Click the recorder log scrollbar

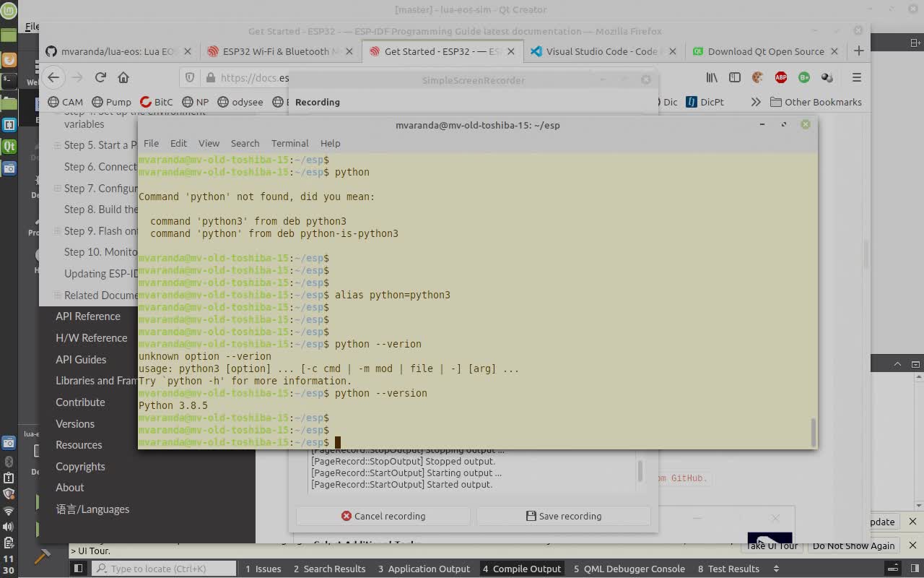(x=640, y=471)
